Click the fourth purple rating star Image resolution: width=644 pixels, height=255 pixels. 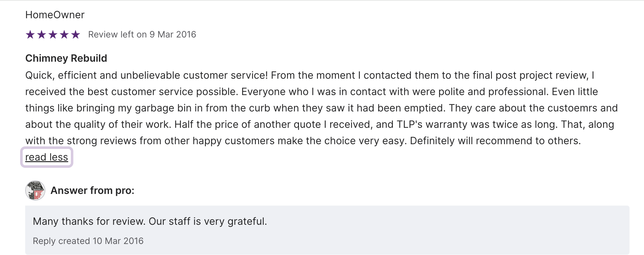64,34
